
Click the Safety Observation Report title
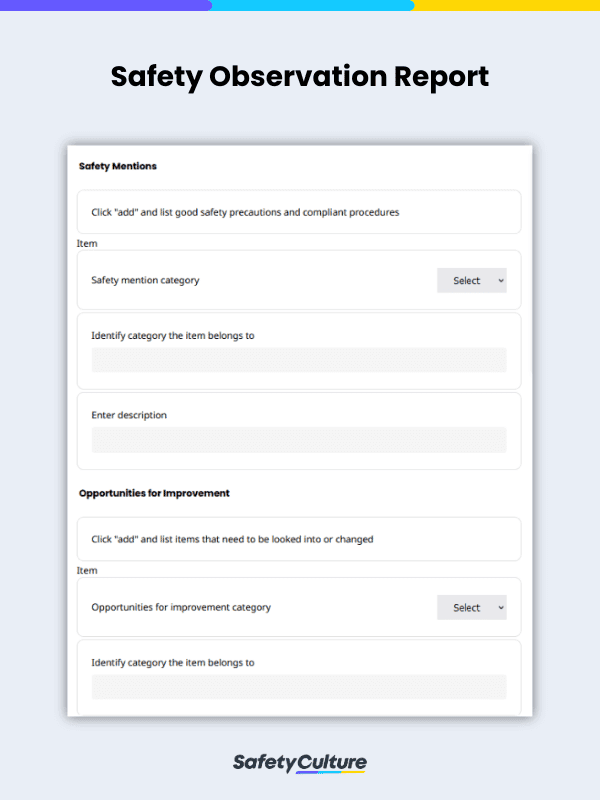[x=300, y=77]
